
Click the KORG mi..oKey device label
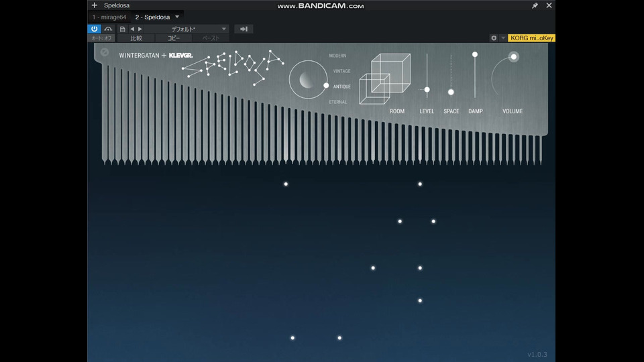point(531,38)
